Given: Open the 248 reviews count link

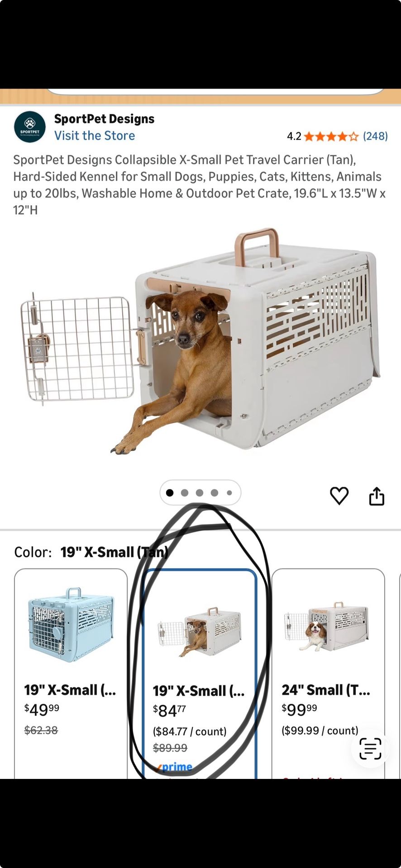Looking at the screenshot, I should click(375, 136).
